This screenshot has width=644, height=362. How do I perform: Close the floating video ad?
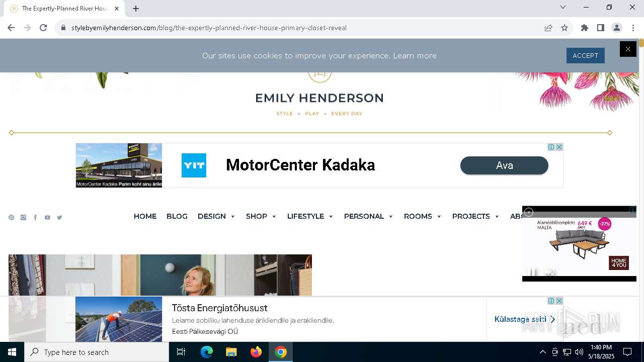[529, 212]
